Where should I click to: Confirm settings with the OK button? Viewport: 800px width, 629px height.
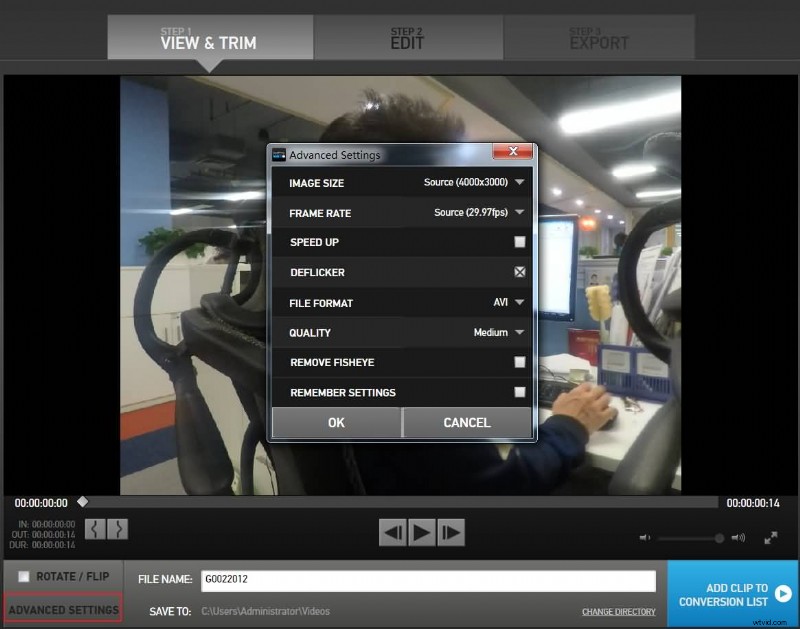[x=336, y=422]
